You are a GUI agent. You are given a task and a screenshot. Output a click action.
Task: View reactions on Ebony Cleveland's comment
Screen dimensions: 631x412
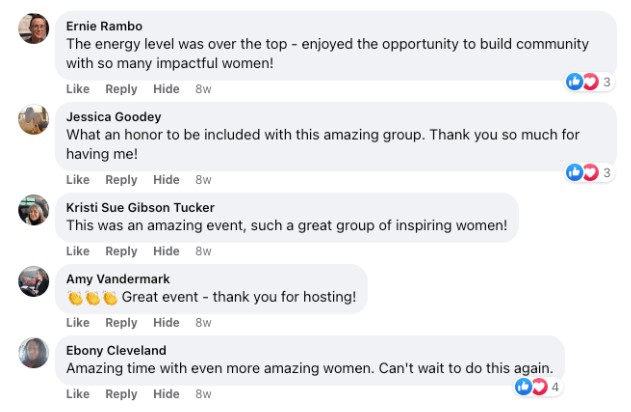(538, 387)
